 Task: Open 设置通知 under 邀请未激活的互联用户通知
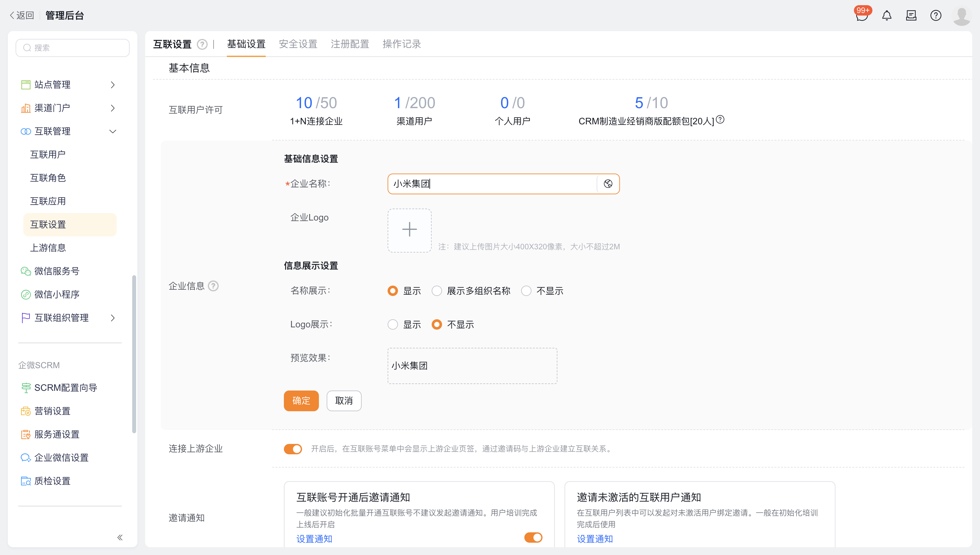pos(595,538)
